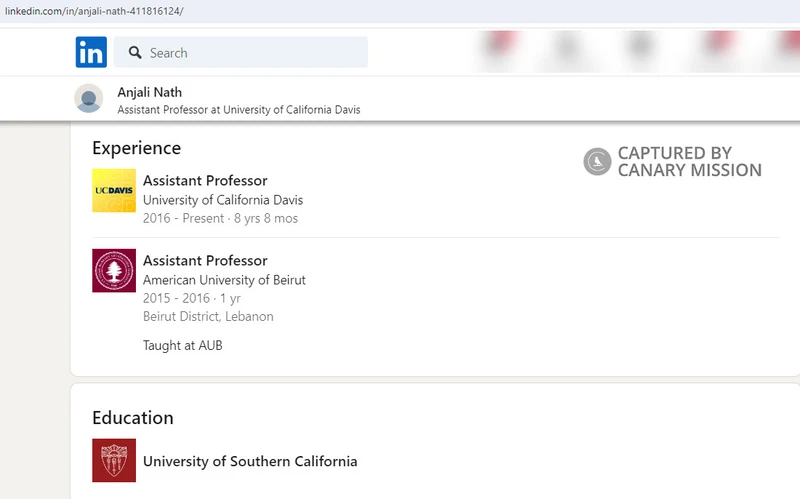Open the American University of Beirut logo
The width and height of the screenshot is (800, 499).
pos(114,270)
